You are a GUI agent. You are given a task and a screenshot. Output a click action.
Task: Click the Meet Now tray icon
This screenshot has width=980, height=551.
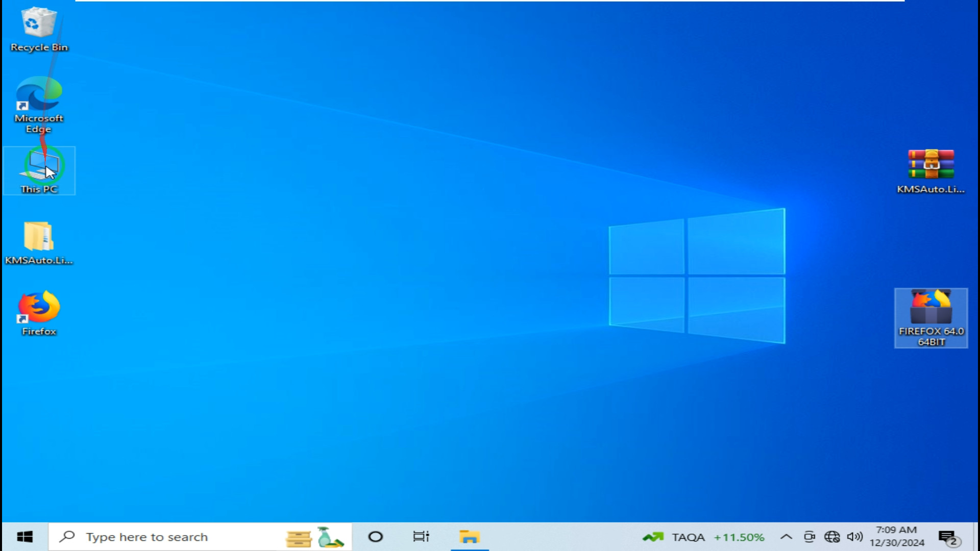coord(809,537)
